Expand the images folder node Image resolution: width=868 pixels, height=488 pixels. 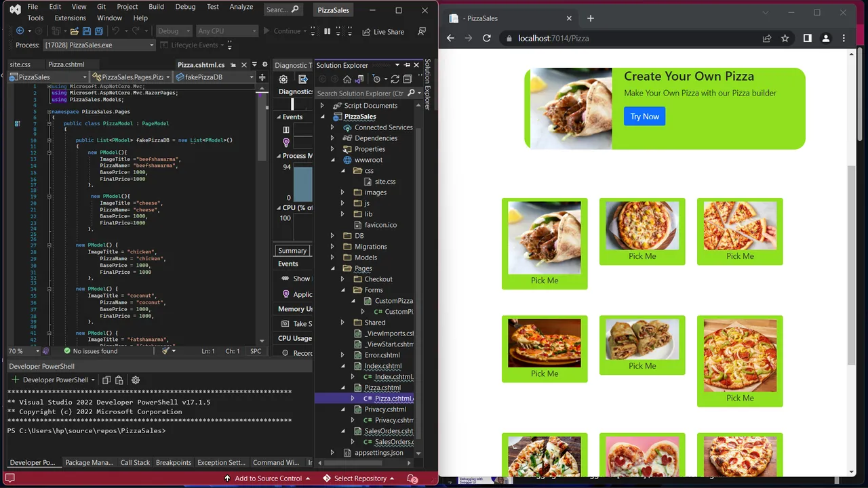tap(342, 192)
